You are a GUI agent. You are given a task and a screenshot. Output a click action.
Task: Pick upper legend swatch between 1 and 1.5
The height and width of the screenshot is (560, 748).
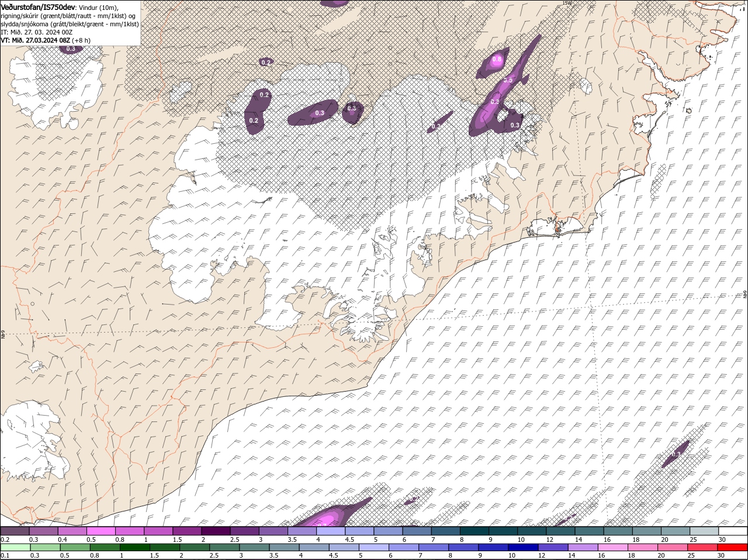click(158, 531)
